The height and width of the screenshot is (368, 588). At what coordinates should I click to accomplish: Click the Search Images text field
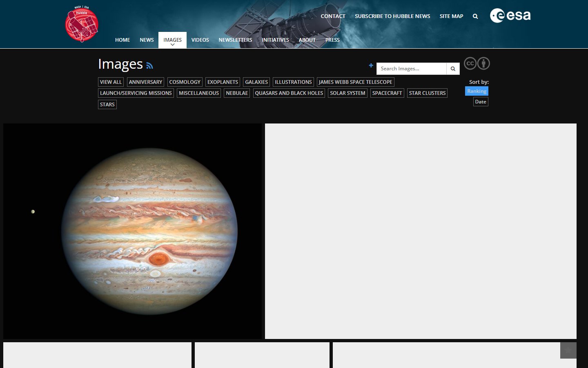coord(411,69)
